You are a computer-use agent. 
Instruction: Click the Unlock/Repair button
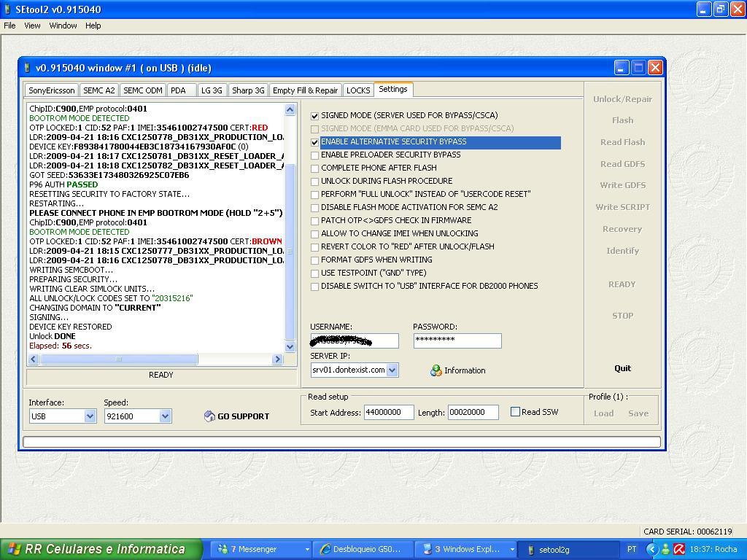pos(622,99)
